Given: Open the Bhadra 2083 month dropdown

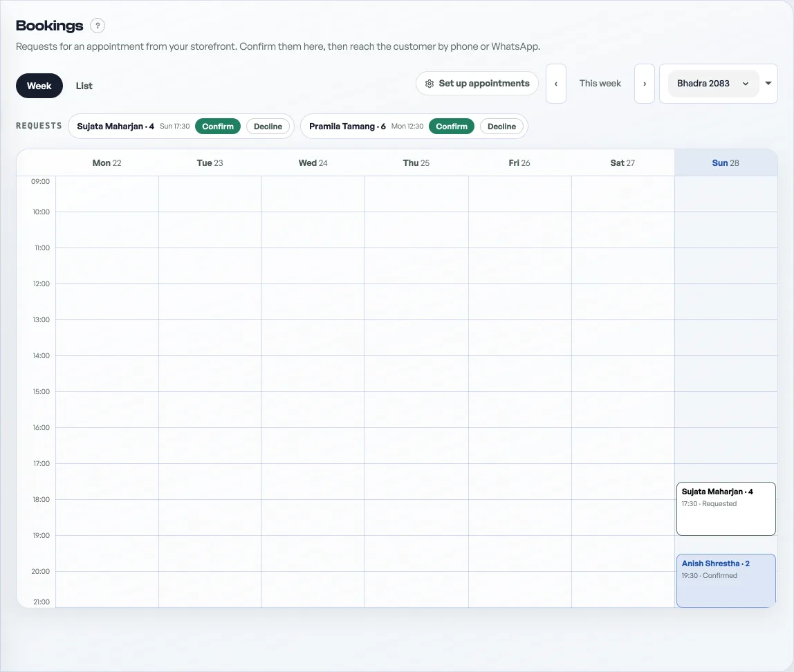Looking at the screenshot, I should (713, 84).
